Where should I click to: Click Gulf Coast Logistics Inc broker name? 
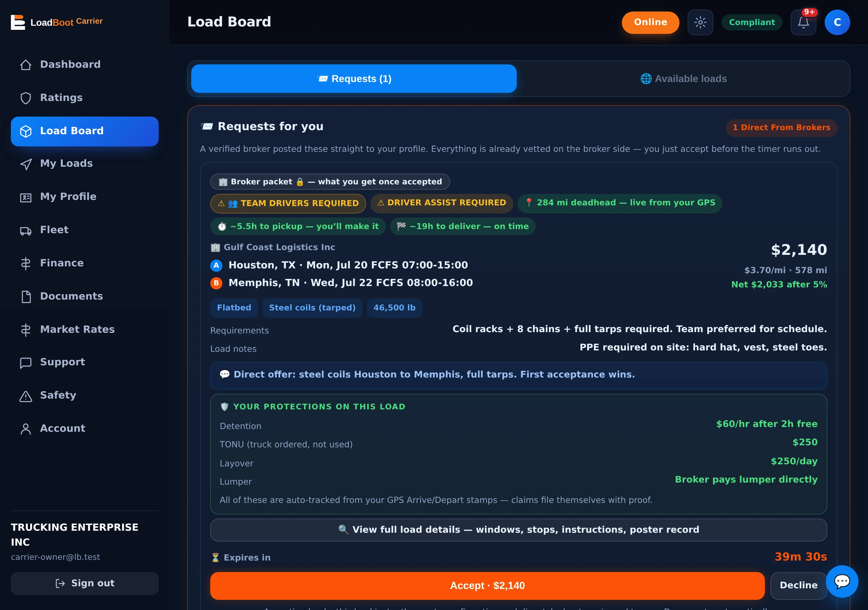tap(279, 247)
